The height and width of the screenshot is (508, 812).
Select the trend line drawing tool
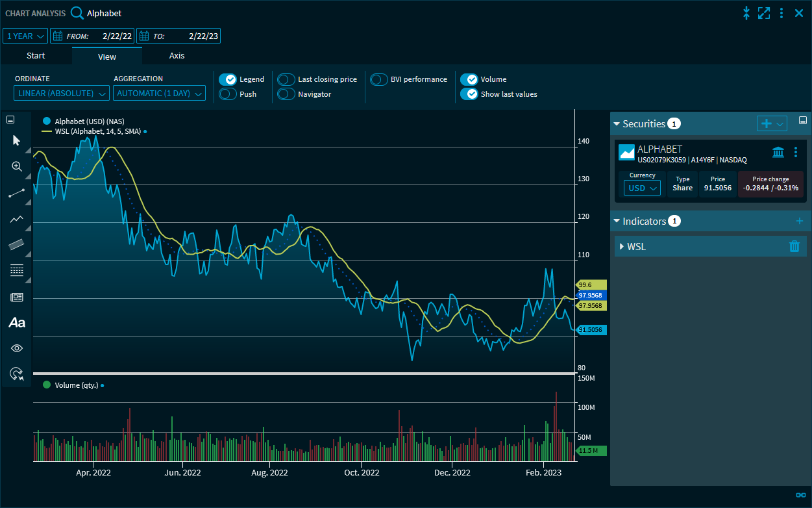point(17,193)
